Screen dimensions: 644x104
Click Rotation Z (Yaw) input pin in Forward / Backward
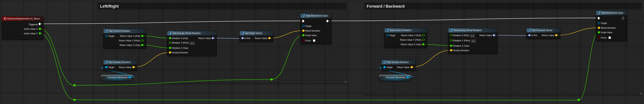click(451, 46)
